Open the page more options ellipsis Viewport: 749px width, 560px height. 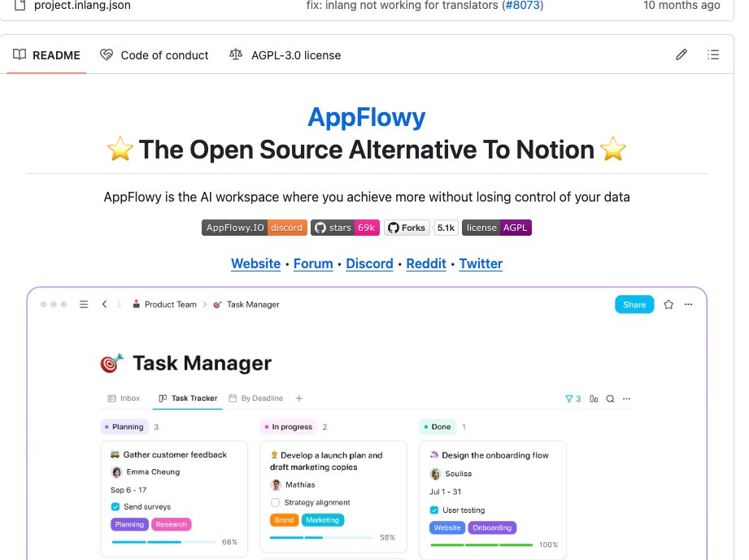pos(688,304)
